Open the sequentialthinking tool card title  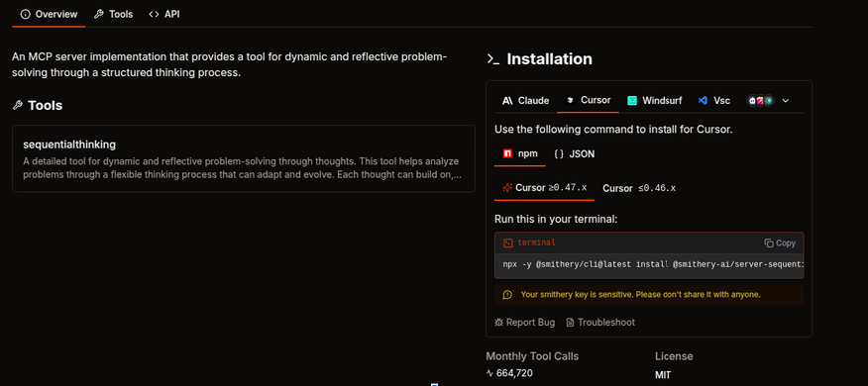click(x=69, y=145)
